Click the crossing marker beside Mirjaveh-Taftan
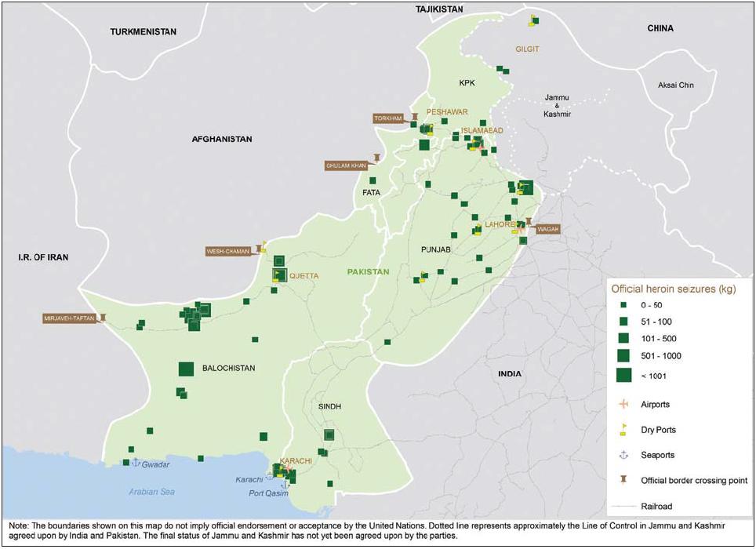The width and height of the screenshot is (756, 549). [x=103, y=318]
